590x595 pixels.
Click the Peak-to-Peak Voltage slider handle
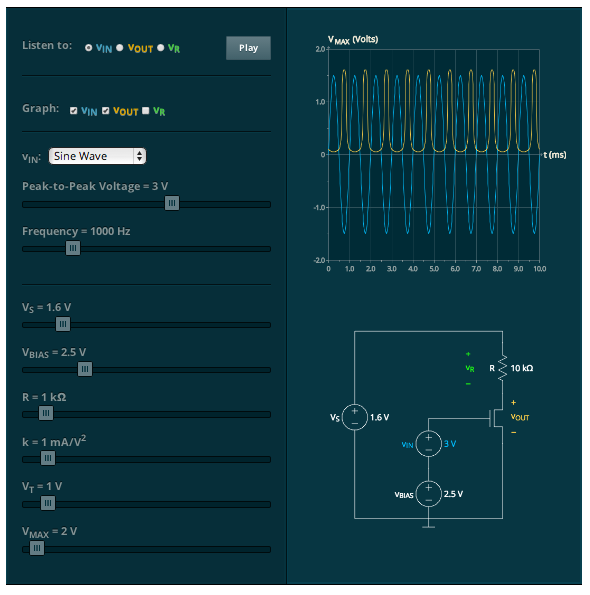tap(172, 203)
